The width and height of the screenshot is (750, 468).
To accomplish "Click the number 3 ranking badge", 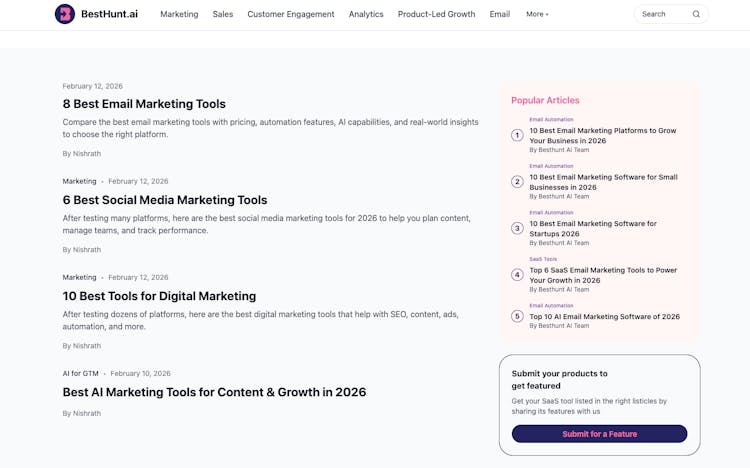I will coord(517,228).
